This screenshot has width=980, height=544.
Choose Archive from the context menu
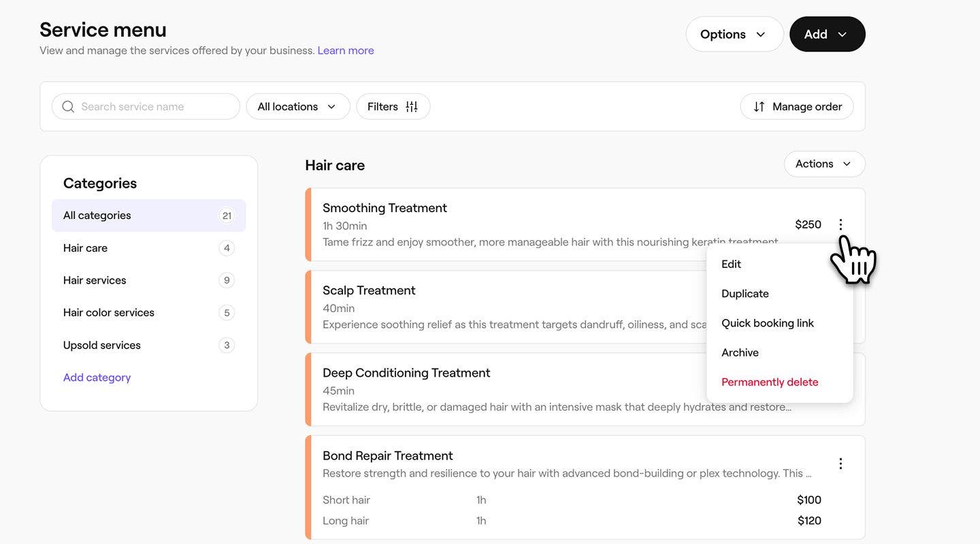click(x=740, y=352)
